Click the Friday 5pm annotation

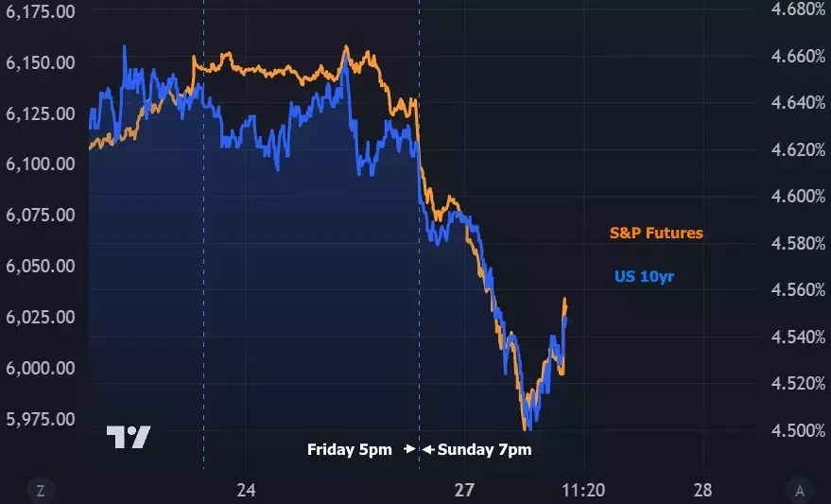[x=349, y=450]
